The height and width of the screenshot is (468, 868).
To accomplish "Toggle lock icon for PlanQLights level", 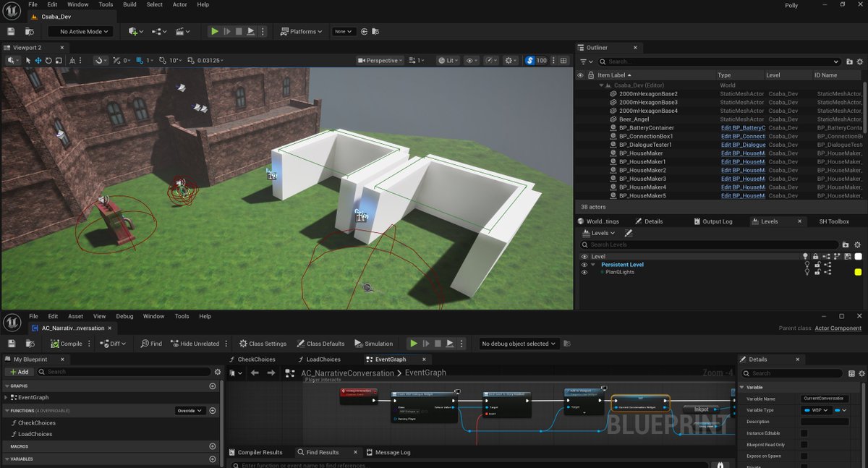I will pyautogui.click(x=817, y=273).
